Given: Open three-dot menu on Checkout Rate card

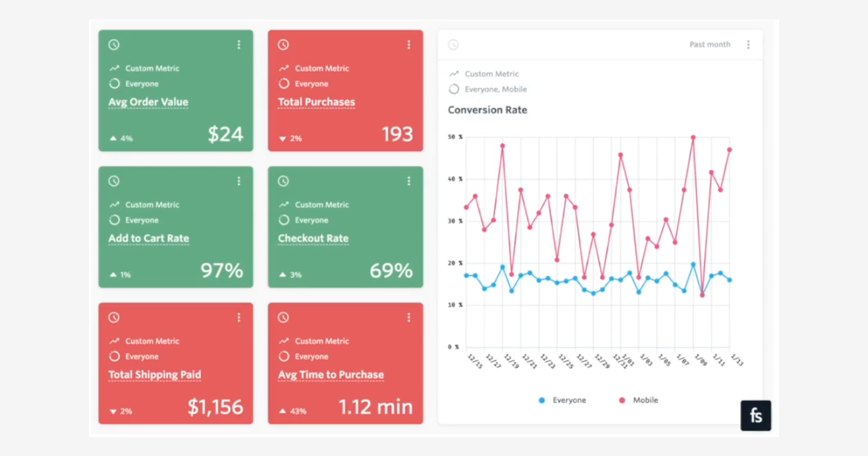Looking at the screenshot, I should tap(409, 181).
